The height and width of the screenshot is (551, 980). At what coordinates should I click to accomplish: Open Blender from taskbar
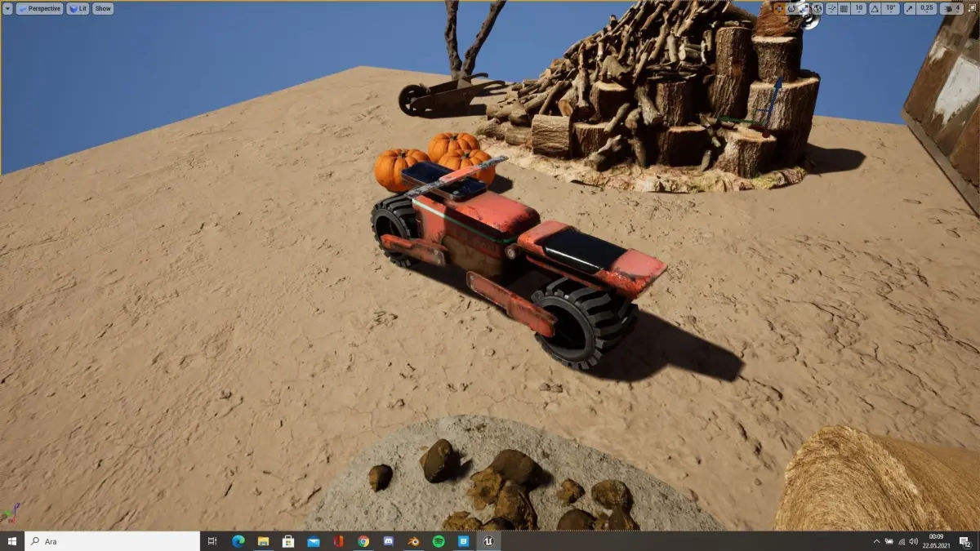click(413, 541)
